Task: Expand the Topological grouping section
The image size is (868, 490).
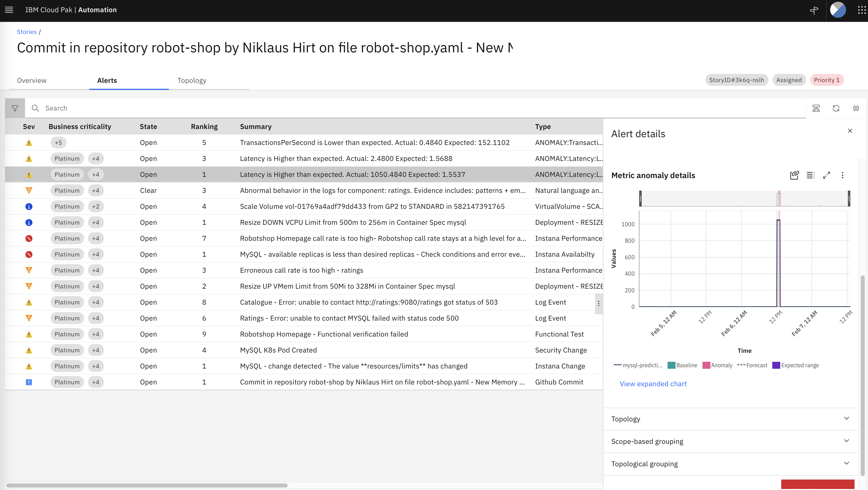Action: [731, 464]
